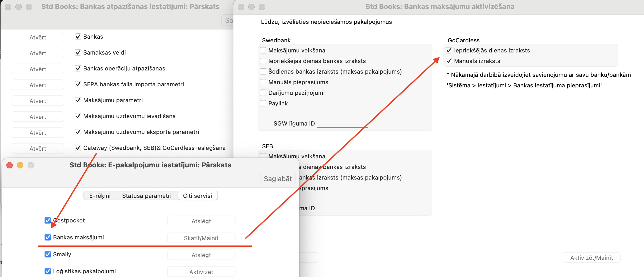The height and width of the screenshot is (277, 644).
Task: Click Saglabāt in E-pakalpojumu iestatījumi window
Action: [x=278, y=179]
